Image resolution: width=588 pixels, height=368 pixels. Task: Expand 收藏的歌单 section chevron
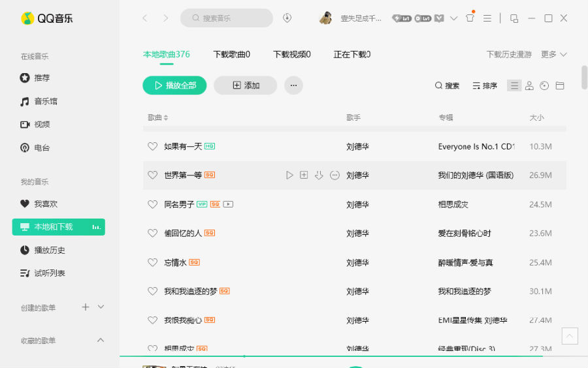101,340
